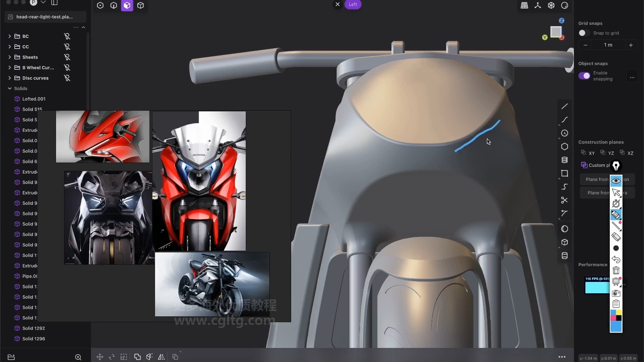Select the XY construction plane
Image resolution: width=644 pixels, height=362 pixels.
[x=588, y=153]
